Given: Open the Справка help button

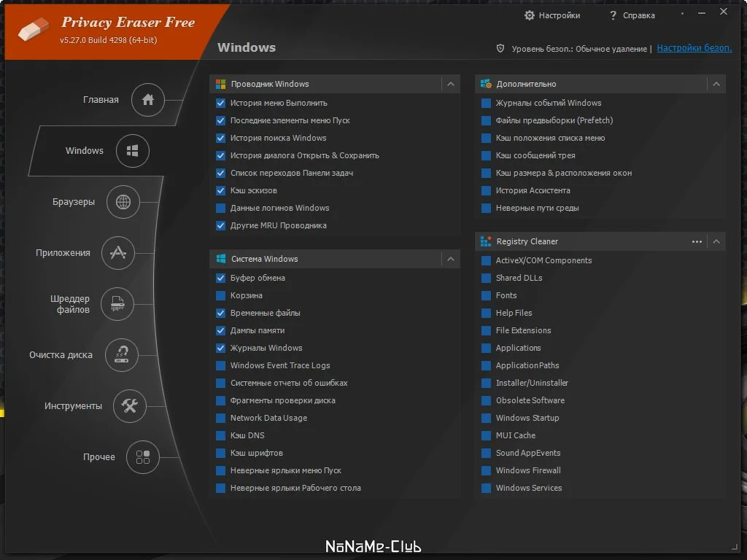Looking at the screenshot, I should (x=632, y=15).
